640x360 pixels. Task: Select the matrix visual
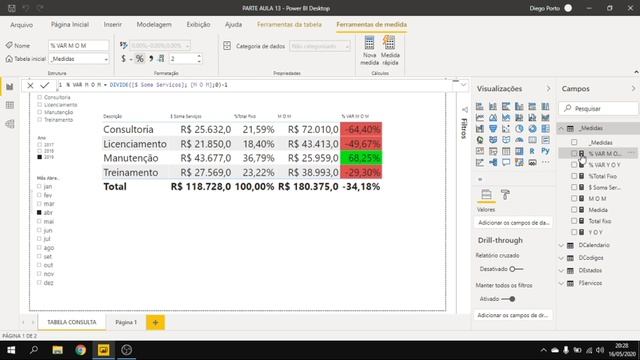[x=519, y=151]
